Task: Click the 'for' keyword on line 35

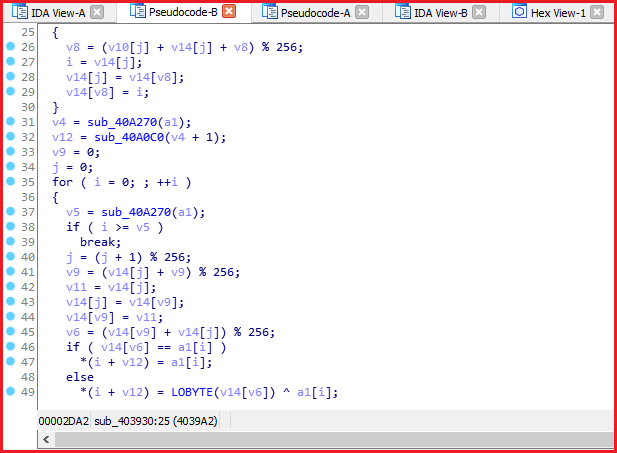Action: 63,182
